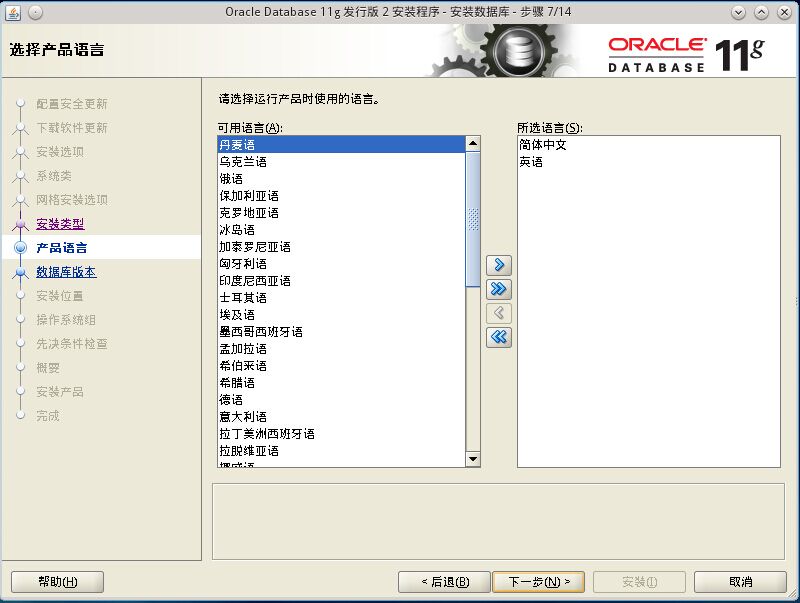Click the 帮助(H) button
Screen dimensions: 800x603
pyautogui.click(x=58, y=582)
